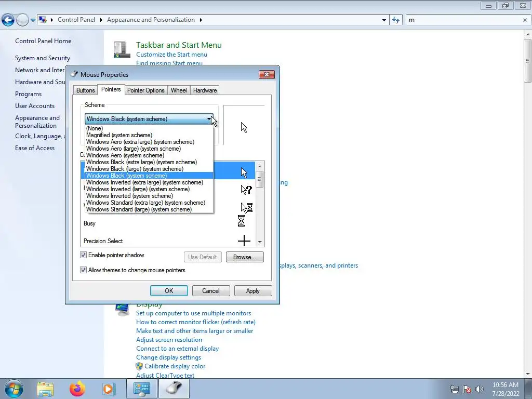Switch to the Wheel tab
This screenshot has height=399, width=532.
[x=179, y=90]
